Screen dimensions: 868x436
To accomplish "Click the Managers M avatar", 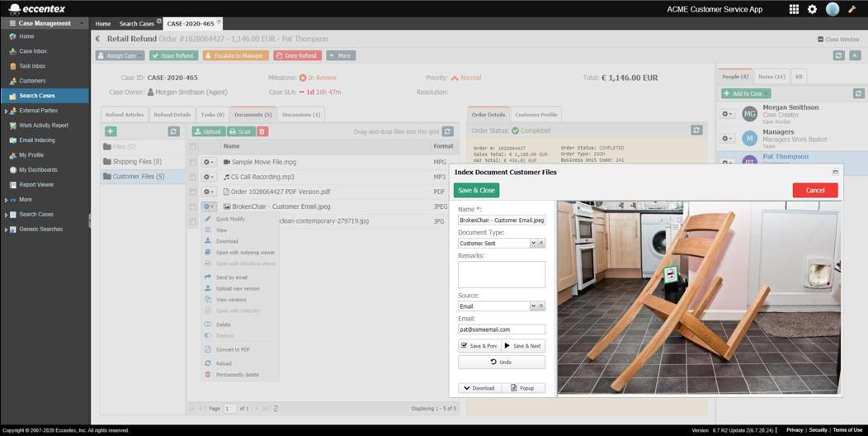I will tap(749, 139).
